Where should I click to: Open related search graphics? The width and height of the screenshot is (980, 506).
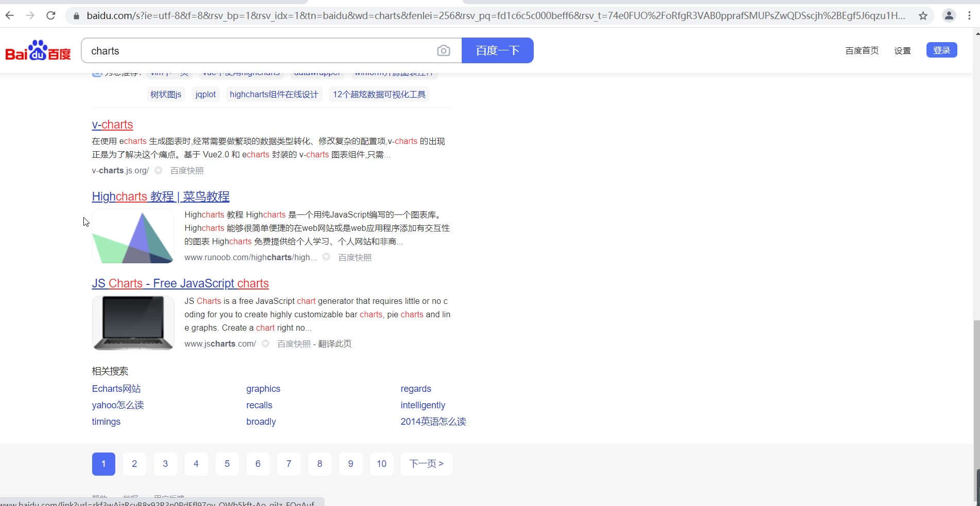tap(263, 389)
